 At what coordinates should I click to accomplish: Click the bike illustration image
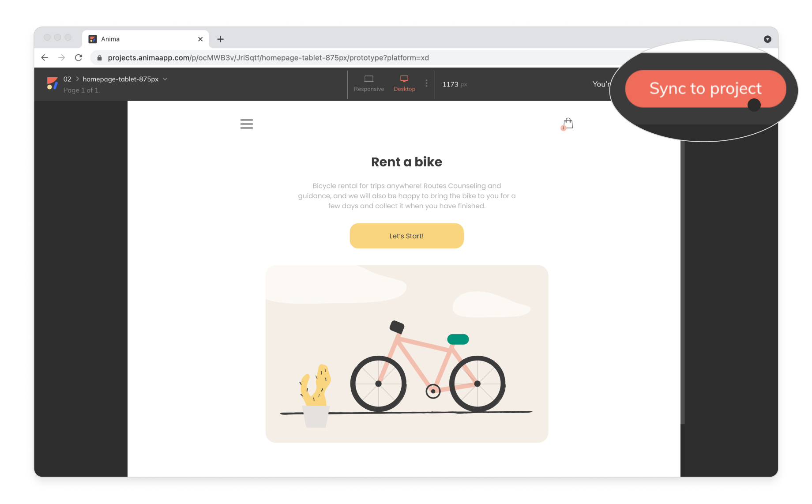pos(406,354)
